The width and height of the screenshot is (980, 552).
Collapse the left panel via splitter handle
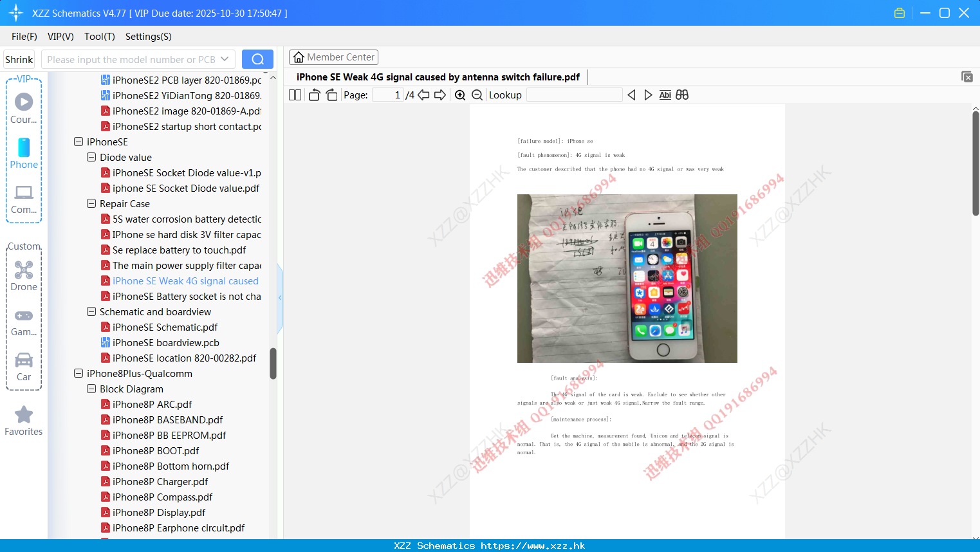click(280, 297)
